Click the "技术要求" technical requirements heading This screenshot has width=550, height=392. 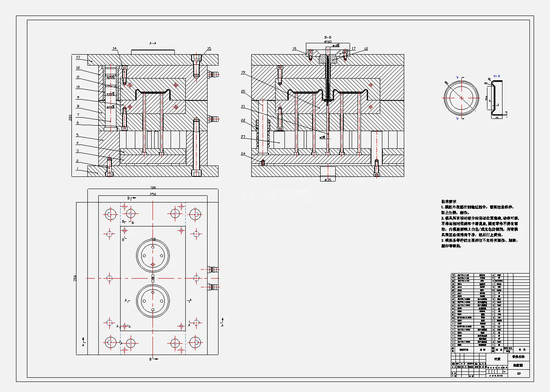click(448, 202)
